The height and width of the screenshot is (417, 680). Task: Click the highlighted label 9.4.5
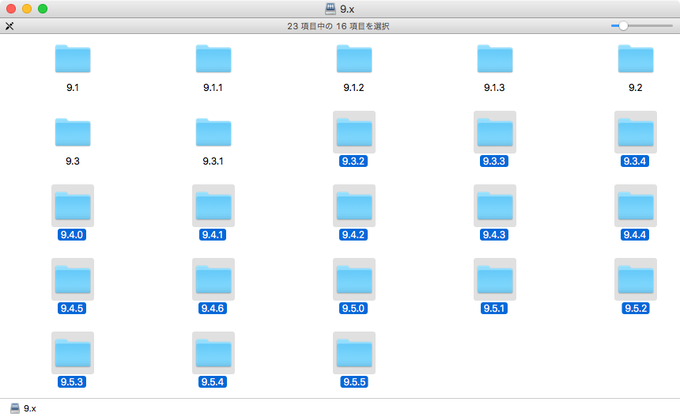[x=72, y=309]
